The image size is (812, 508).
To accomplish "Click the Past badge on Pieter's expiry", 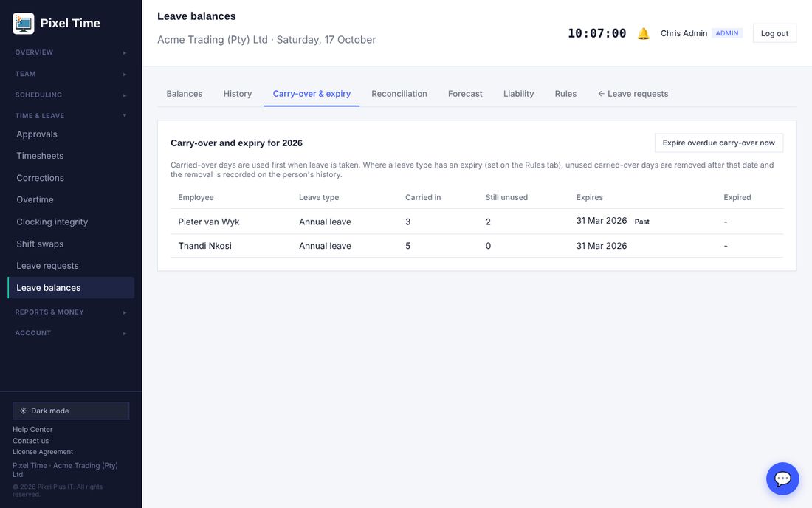I will [x=641, y=222].
